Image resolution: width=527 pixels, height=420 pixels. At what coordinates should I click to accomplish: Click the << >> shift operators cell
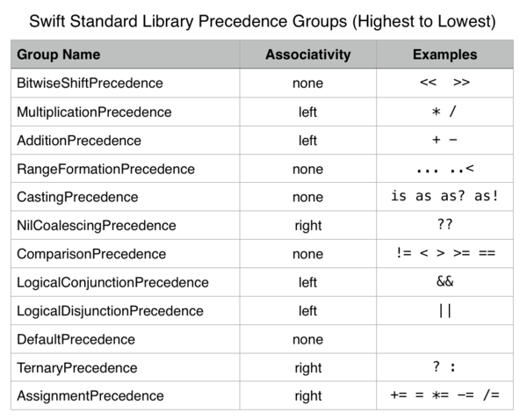coord(444,83)
